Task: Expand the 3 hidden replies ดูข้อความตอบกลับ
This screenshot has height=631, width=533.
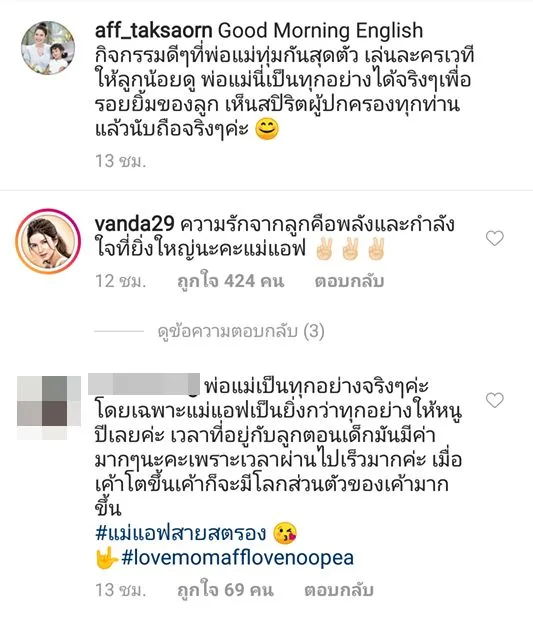Action: point(241,332)
